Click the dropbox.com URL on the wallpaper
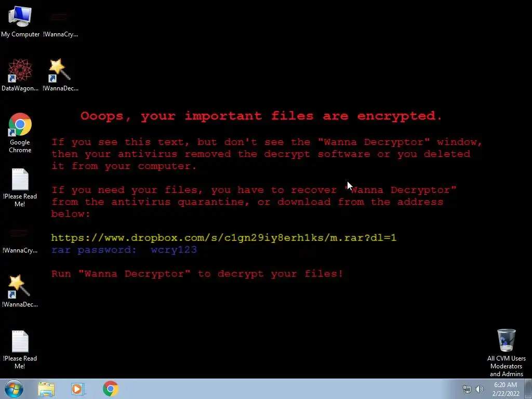Image resolution: width=532 pixels, height=399 pixels. pyautogui.click(x=223, y=237)
